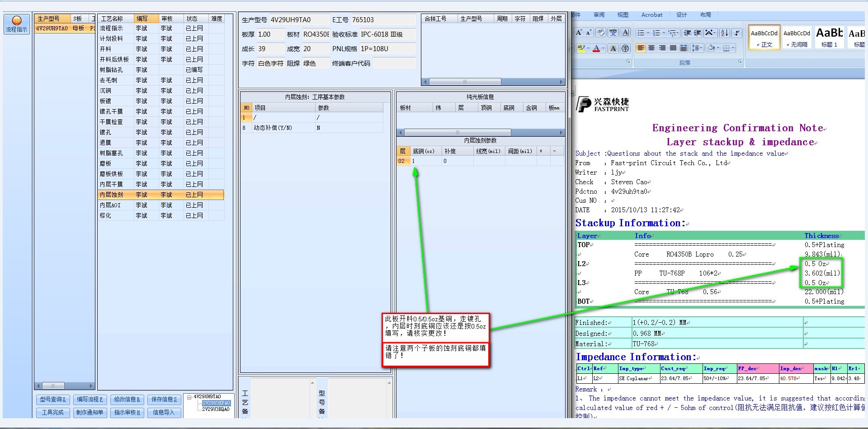Open numbered list style dropdown arrow
The height and width of the screenshot is (429, 868).
[664, 33]
